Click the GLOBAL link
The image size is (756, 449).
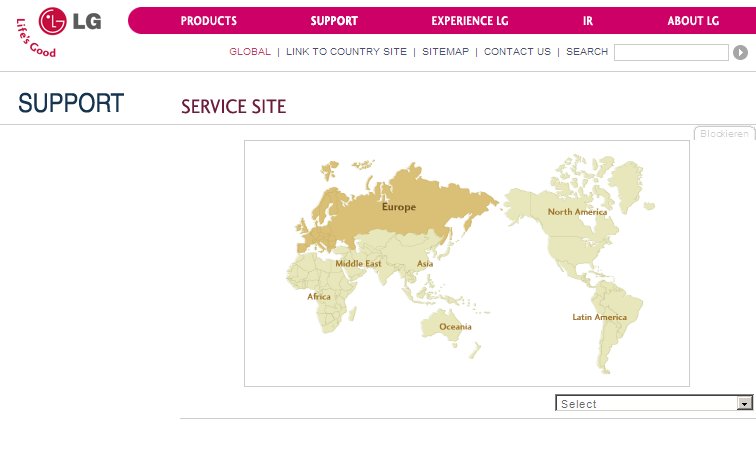[250, 52]
